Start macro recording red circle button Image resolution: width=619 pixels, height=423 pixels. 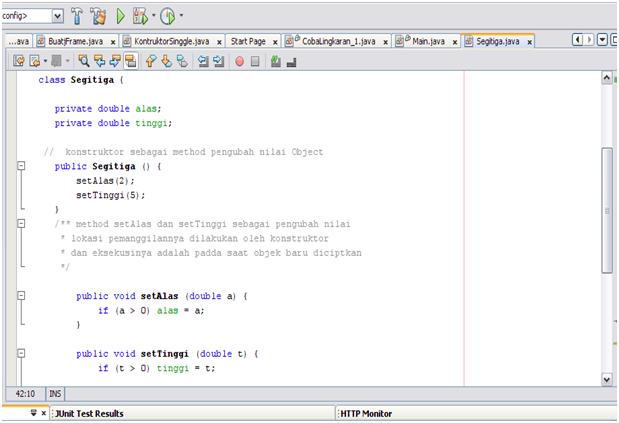pyautogui.click(x=239, y=61)
